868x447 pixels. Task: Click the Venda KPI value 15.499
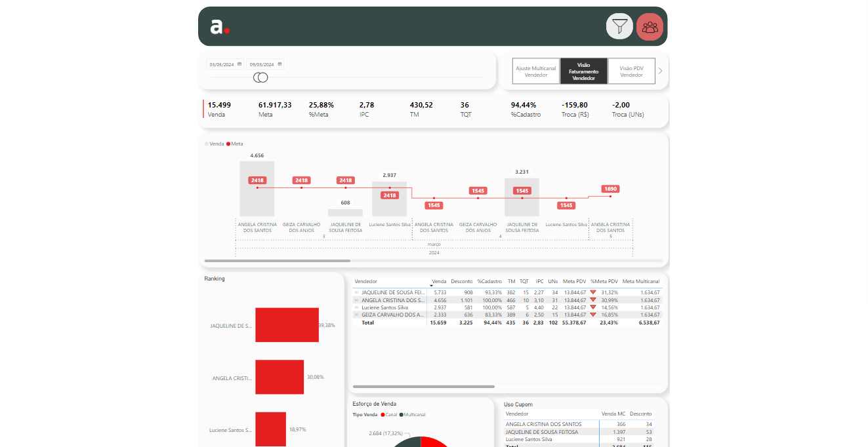tap(219, 105)
